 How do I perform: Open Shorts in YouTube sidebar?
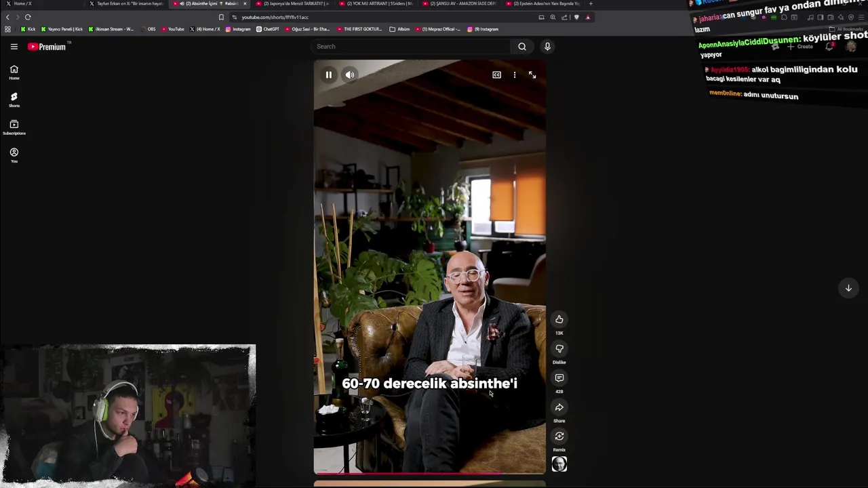click(x=14, y=100)
